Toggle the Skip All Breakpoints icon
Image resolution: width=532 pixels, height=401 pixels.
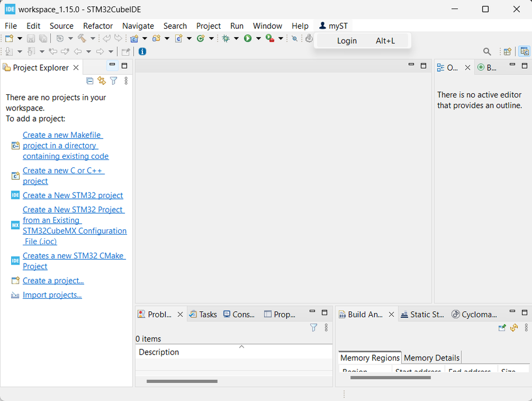click(295, 38)
